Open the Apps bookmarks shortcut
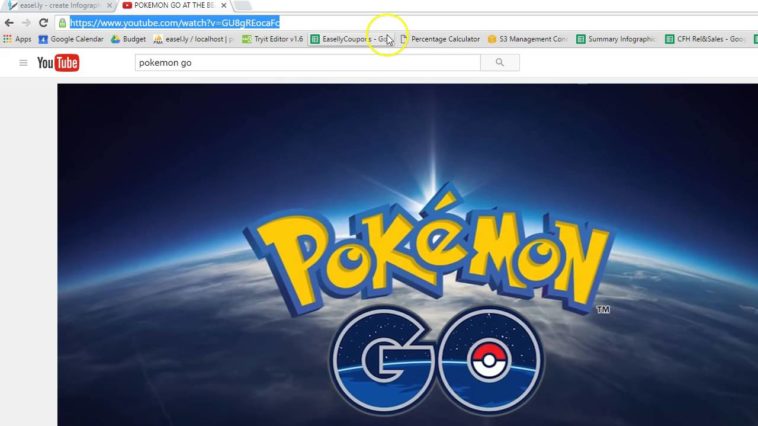Image resolution: width=758 pixels, height=426 pixels. [x=17, y=39]
